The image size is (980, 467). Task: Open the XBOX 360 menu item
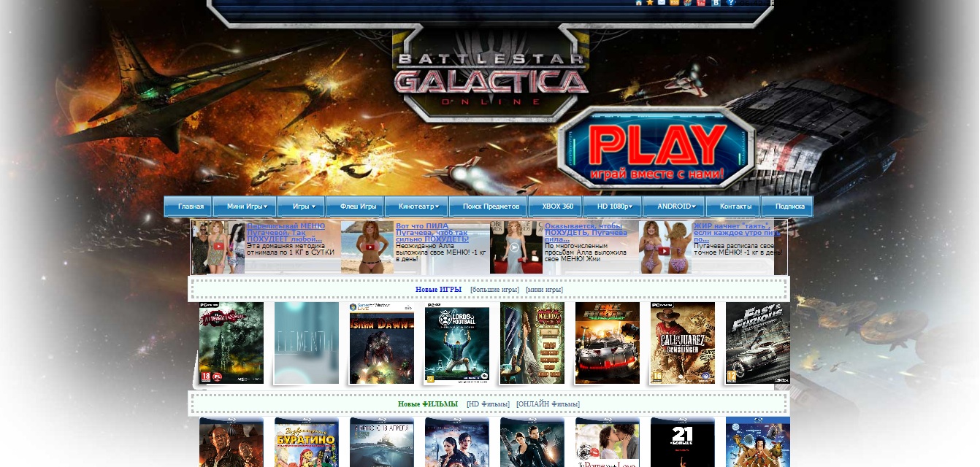tap(556, 207)
